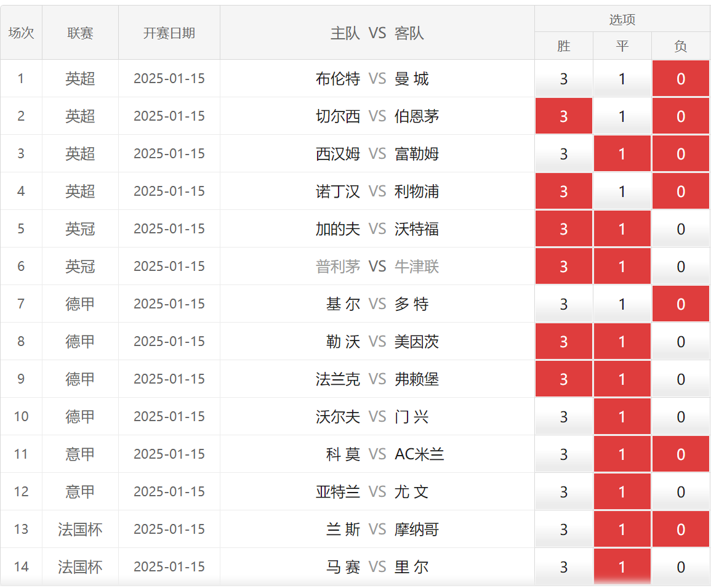Viewport: 711px width, 588px height.
Task: Select win option 3 for 科莫 VS AC米兰
Action: tap(564, 454)
